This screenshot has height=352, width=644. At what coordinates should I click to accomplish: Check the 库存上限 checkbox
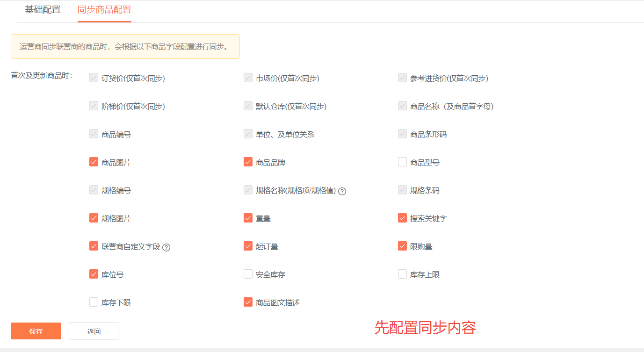402,274
